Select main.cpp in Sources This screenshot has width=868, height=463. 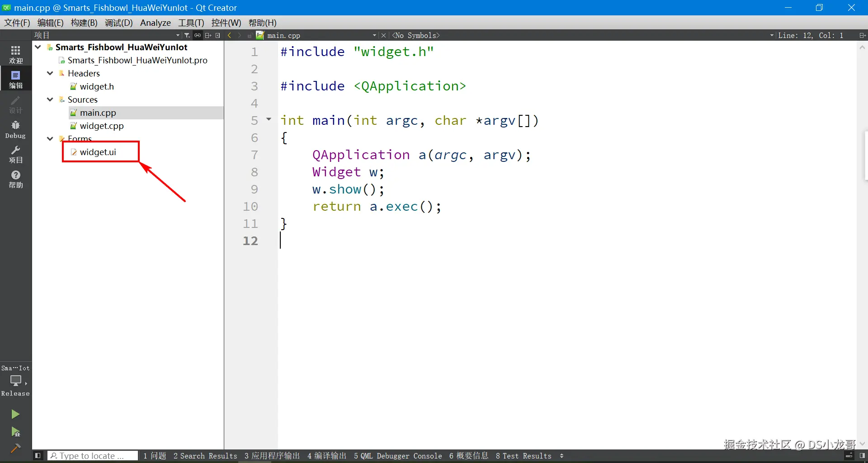pyautogui.click(x=98, y=113)
